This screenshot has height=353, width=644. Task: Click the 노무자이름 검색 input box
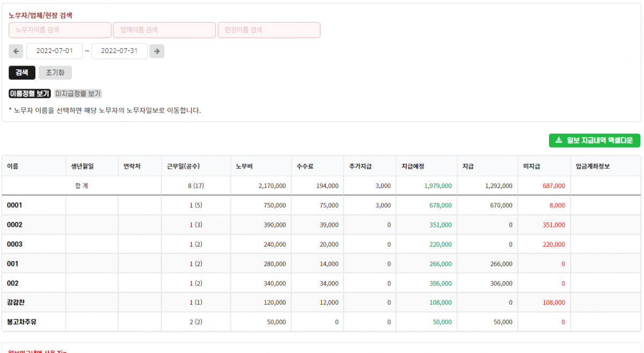pos(60,30)
